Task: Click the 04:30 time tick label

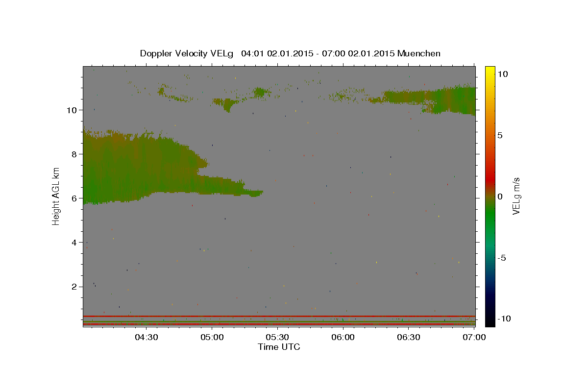Action: click(146, 337)
